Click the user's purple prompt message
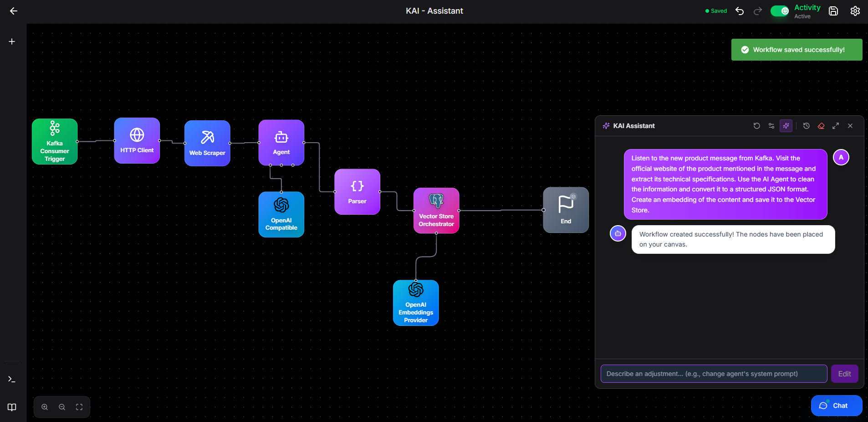 point(725,184)
